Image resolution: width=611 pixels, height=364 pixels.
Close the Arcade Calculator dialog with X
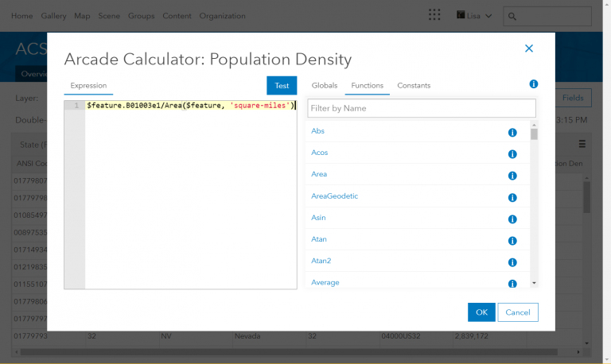(x=529, y=48)
